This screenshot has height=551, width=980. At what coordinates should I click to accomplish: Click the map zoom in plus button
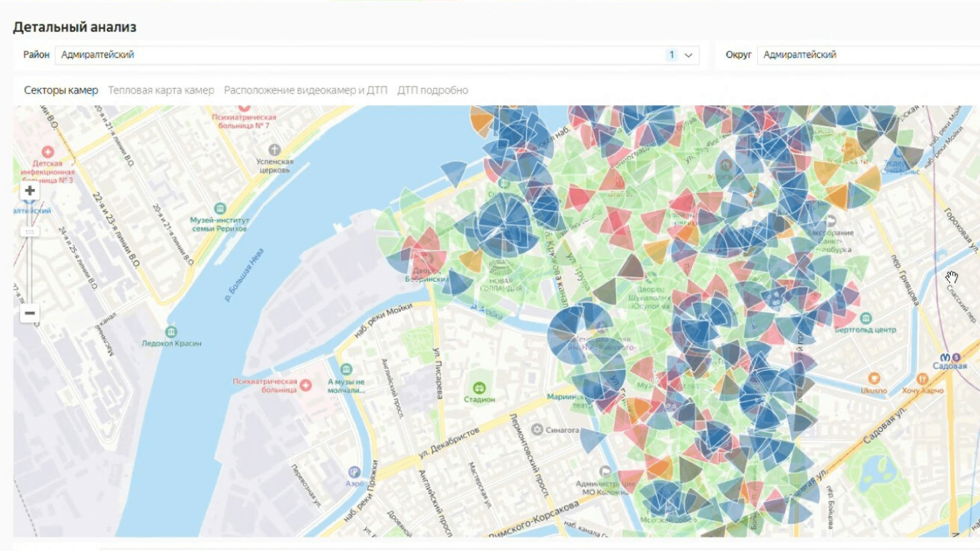pyautogui.click(x=29, y=191)
